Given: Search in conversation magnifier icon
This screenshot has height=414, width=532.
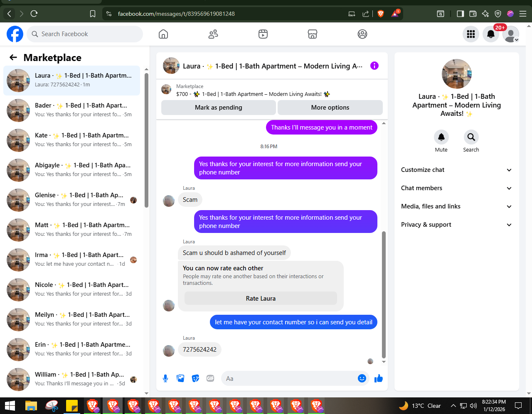Looking at the screenshot, I should (471, 137).
